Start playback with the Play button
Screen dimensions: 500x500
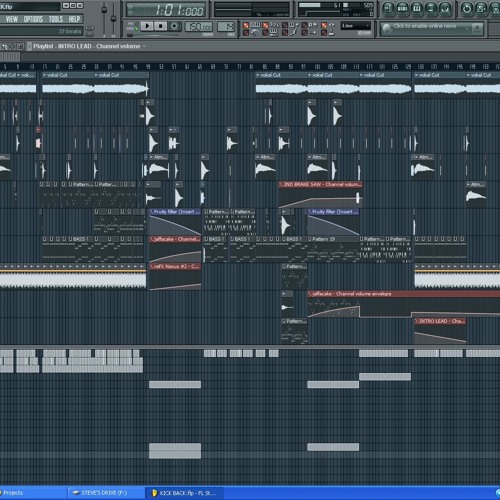click(147, 26)
